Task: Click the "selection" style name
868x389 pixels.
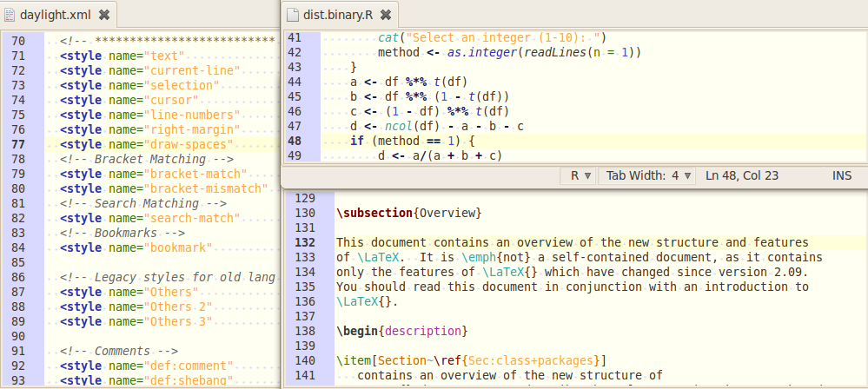Action: coord(182,85)
